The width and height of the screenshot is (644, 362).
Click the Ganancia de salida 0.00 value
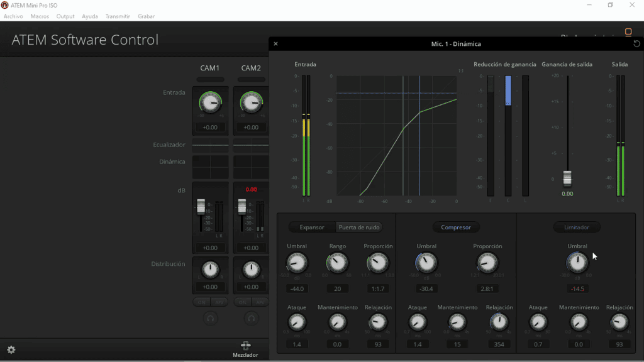click(567, 194)
